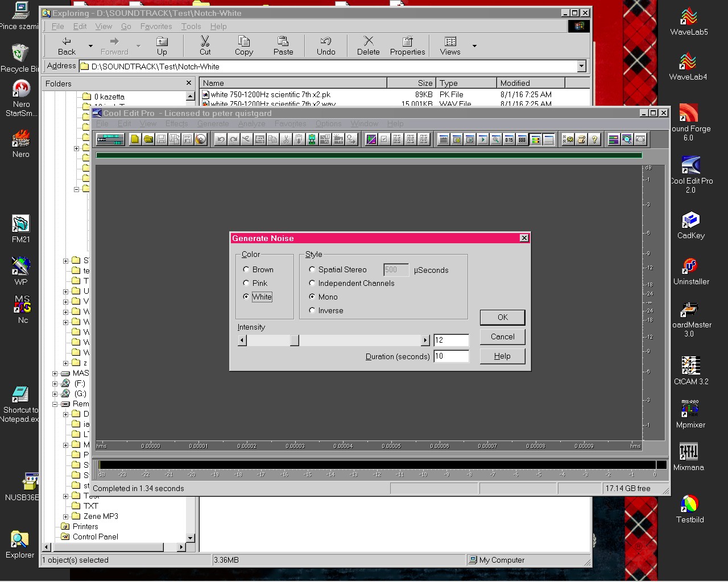Open Explorer's Tools menu
Viewport: 728px width, 582px height.
coord(191,26)
